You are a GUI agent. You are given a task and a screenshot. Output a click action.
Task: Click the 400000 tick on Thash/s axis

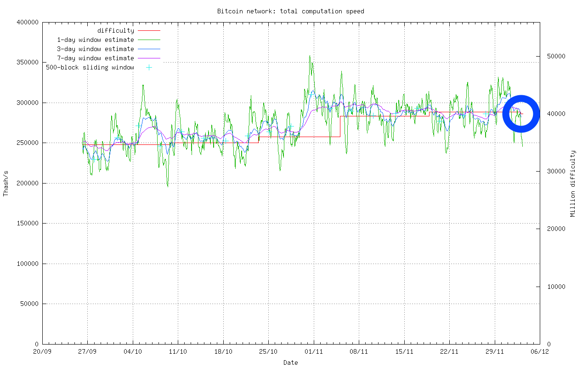tap(28, 22)
